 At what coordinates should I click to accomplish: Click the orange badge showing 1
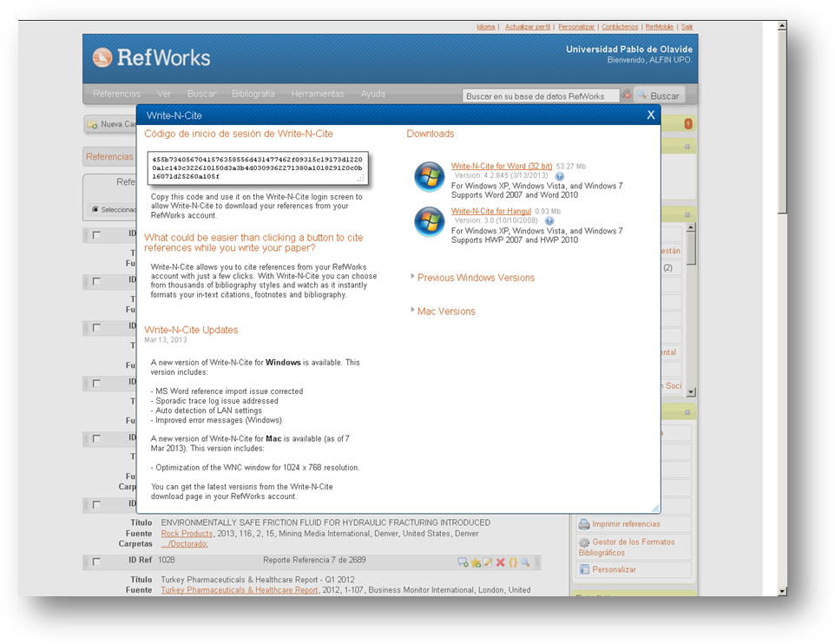688,123
